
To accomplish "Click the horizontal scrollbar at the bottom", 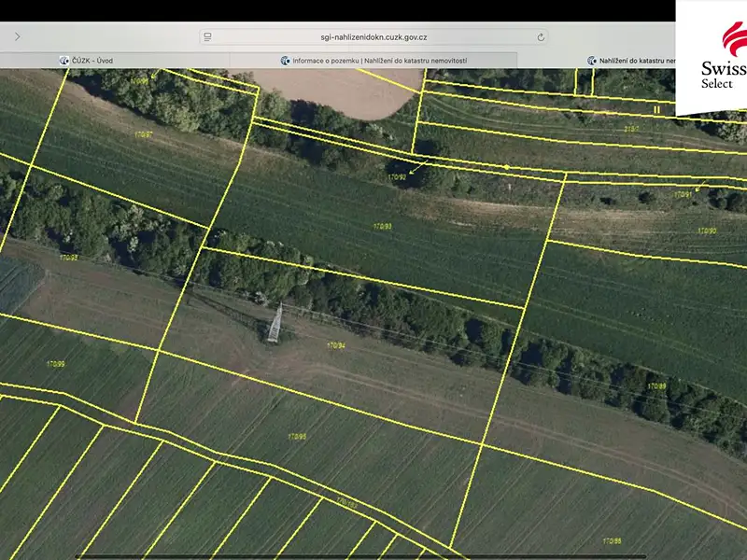I will click(x=360, y=556).
